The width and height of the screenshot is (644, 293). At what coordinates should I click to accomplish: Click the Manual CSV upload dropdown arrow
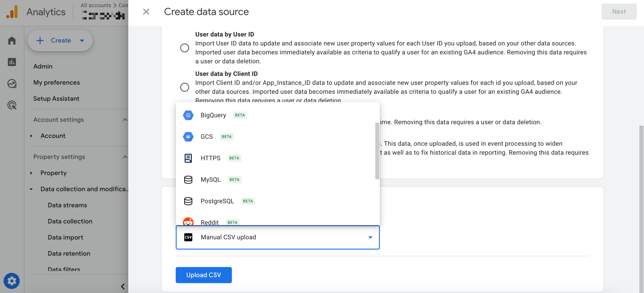pyautogui.click(x=370, y=237)
